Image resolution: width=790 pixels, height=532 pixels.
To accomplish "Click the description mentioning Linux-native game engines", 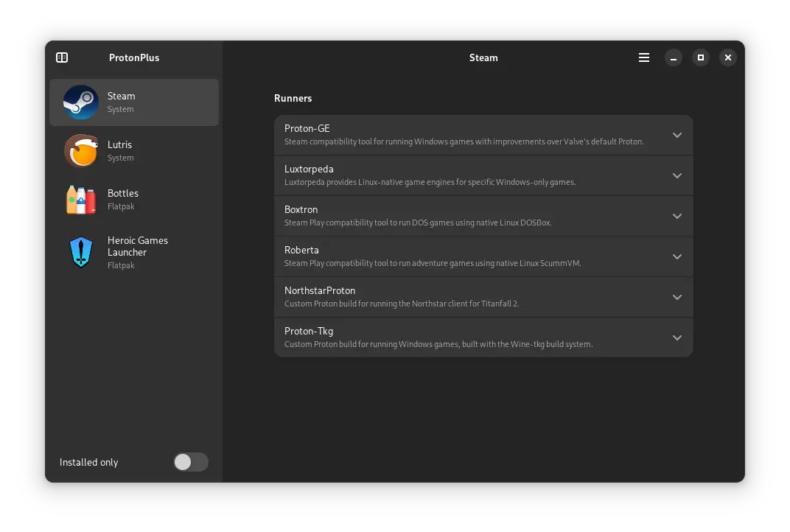I will 430,183.
